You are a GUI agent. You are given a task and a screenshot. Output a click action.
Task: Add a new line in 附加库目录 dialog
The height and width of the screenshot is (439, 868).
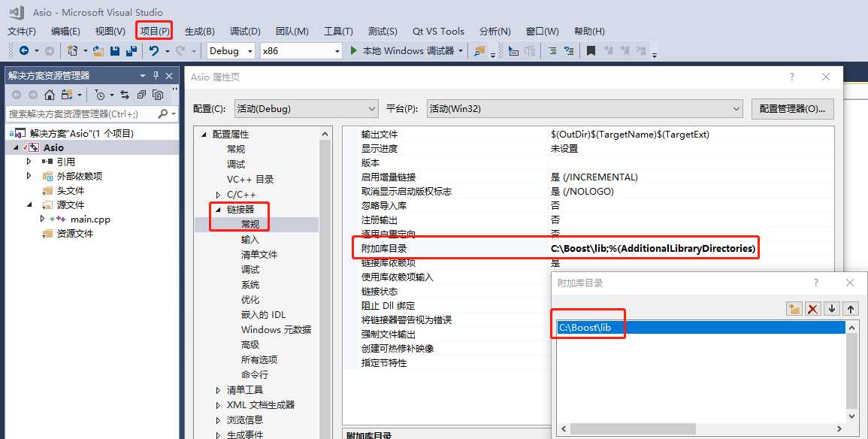pyautogui.click(x=794, y=309)
